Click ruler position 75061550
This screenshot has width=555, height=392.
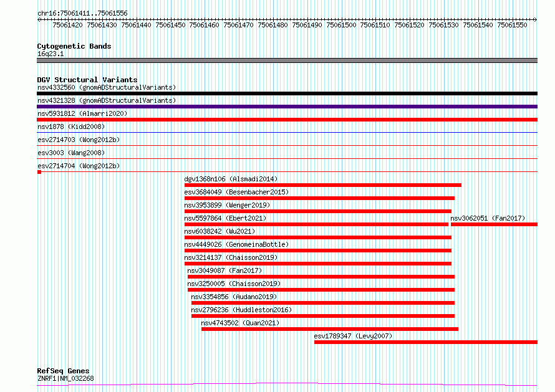[x=512, y=25]
